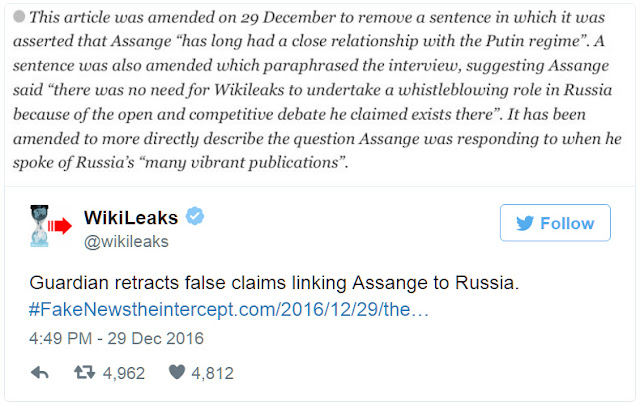Click the red arrow beside the avatar
The height and width of the screenshot is (405, 640).
[x=62, y=227]
